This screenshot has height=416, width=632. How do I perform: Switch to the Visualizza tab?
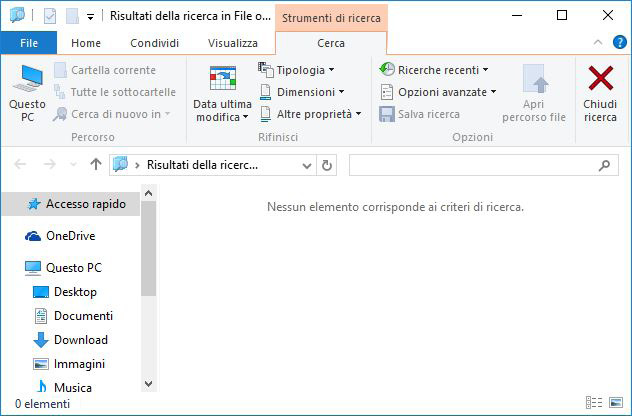(x=232, y=43)
